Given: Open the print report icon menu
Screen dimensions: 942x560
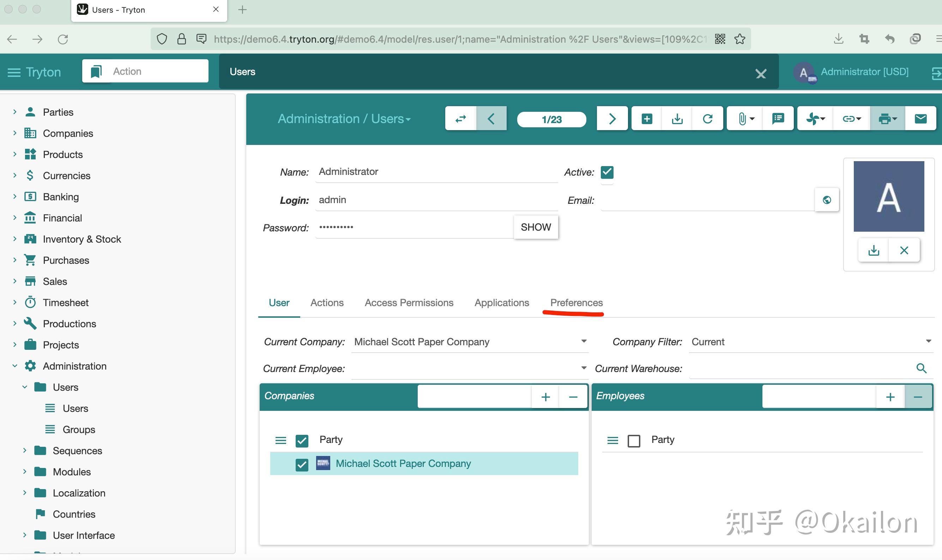Looking at the screenshot, I should pyautogui.click(x=887, y=119).
